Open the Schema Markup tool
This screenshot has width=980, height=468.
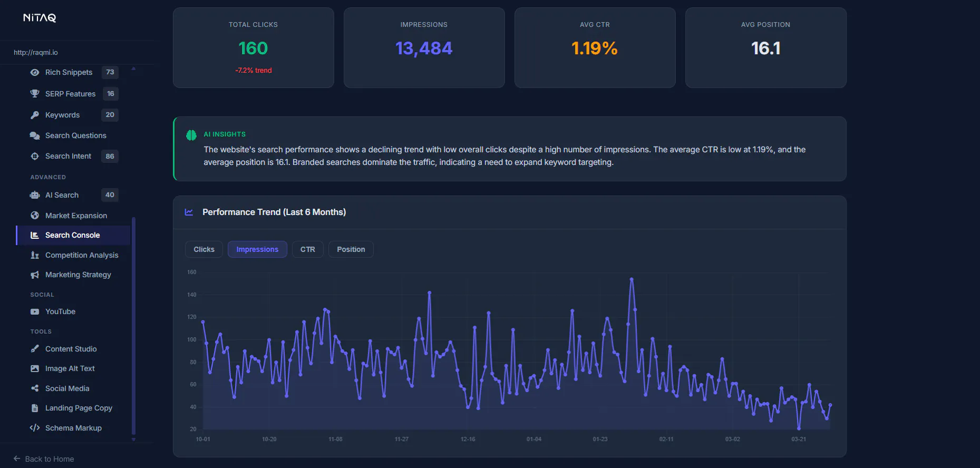[73, 428]
